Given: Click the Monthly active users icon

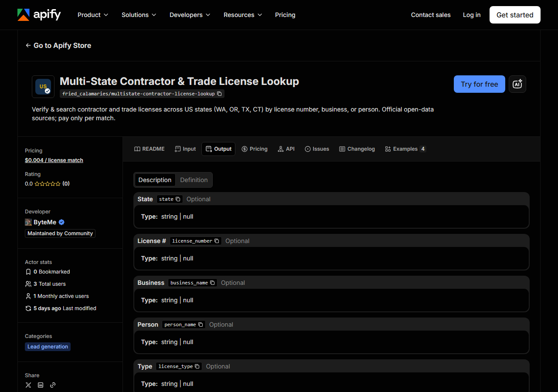Looking at the screenshot, I should tap(28, 296).
